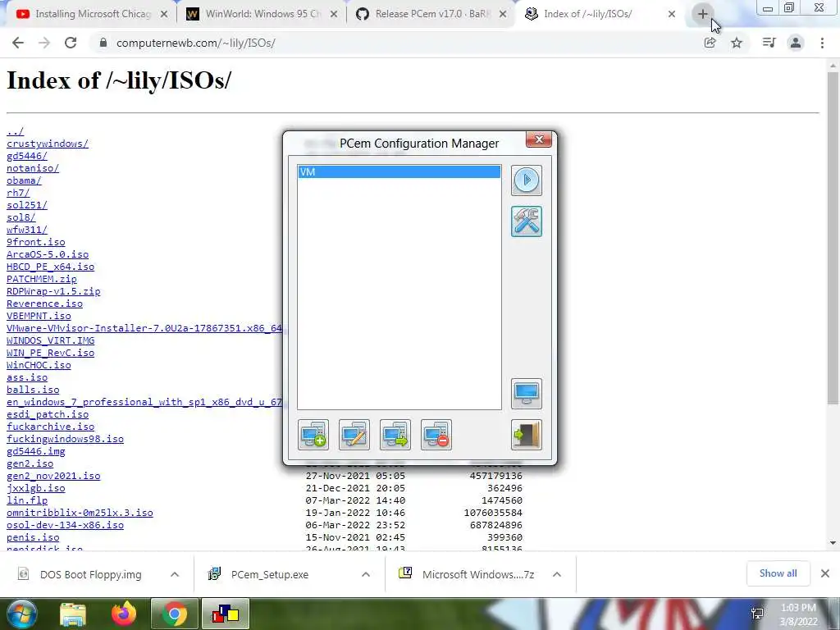Close the PCem Configuration Manager dialog
The width and height of the screenshot is (840, 630).
coord(539,139)
